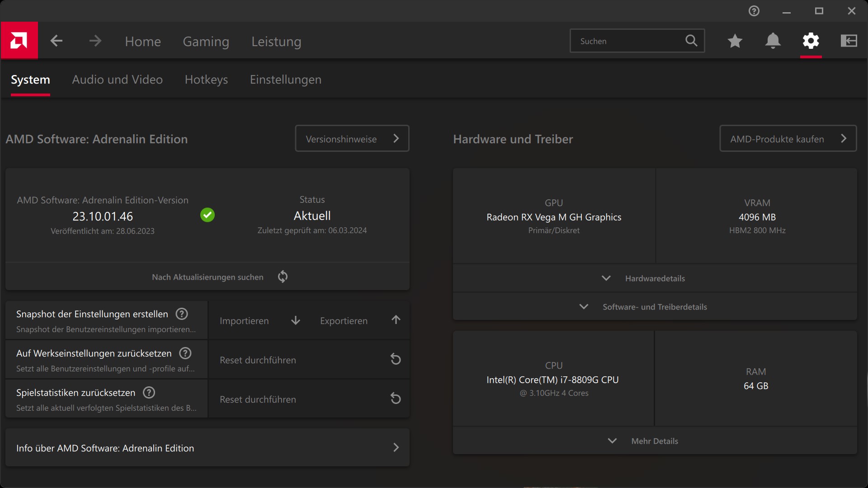Image resolution: width=868 pixels, height=488 pixels.
Task: Expand Software- und Treiberdetails
Action: (654, 307)
